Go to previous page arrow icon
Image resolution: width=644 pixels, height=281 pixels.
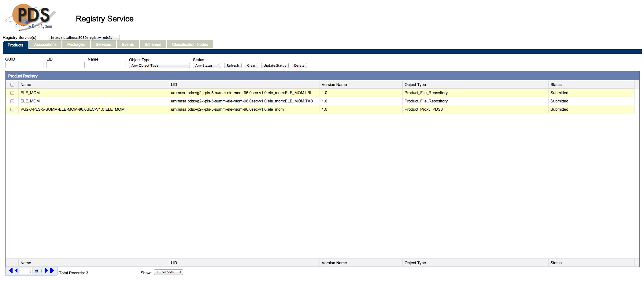pos(17,271)
